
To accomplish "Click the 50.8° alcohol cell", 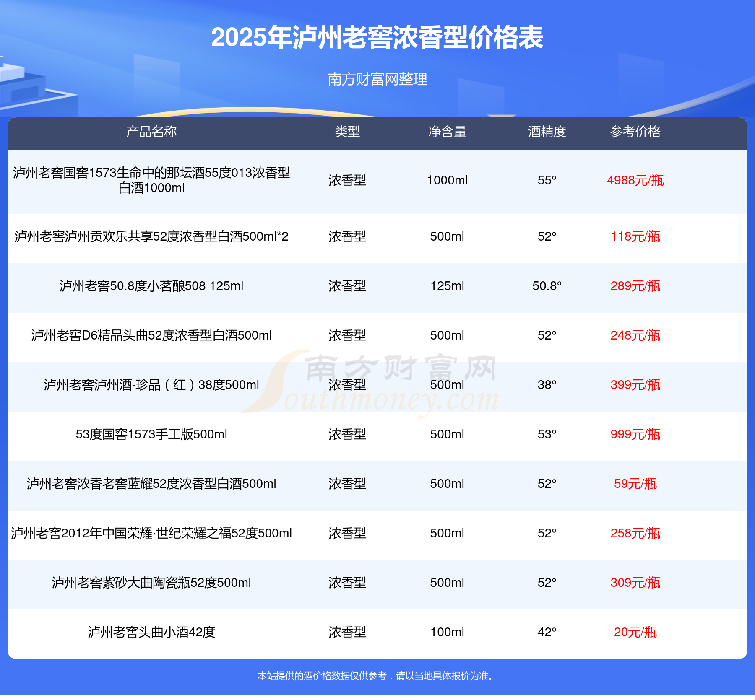I will [x=547, y=286].
